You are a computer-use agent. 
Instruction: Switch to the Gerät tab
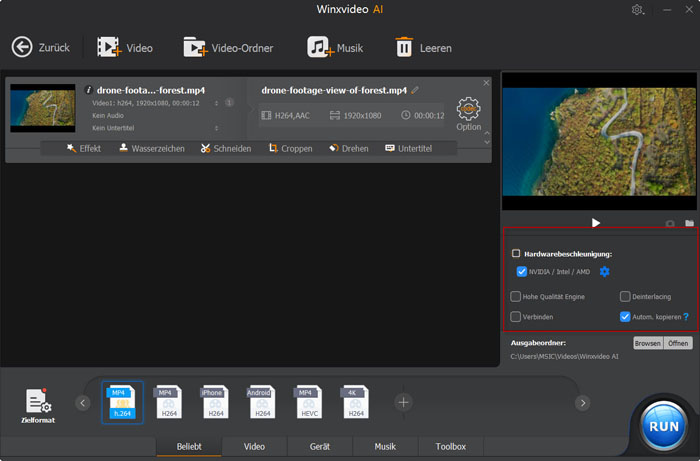(x=322, y=447)
